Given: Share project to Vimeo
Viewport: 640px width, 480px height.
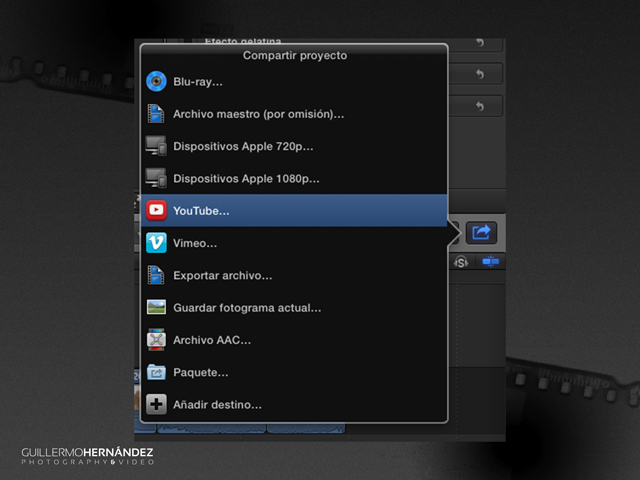Looking at the screenshot, I should click(x=294, y=243).
